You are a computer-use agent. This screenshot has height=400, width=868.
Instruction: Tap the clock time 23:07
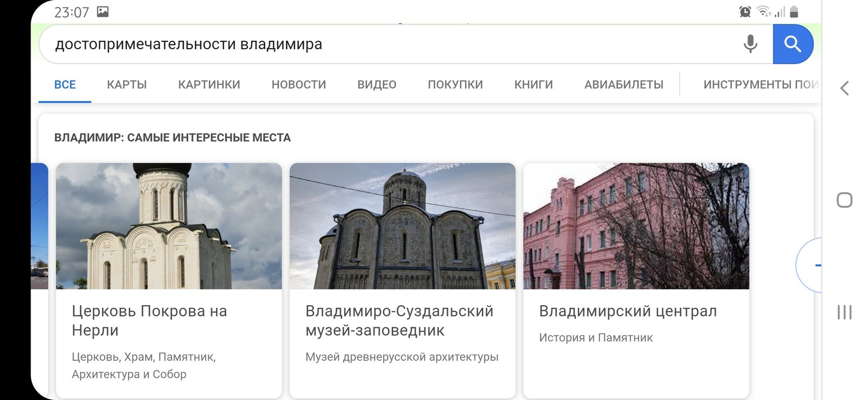click(x=72, y=12)
